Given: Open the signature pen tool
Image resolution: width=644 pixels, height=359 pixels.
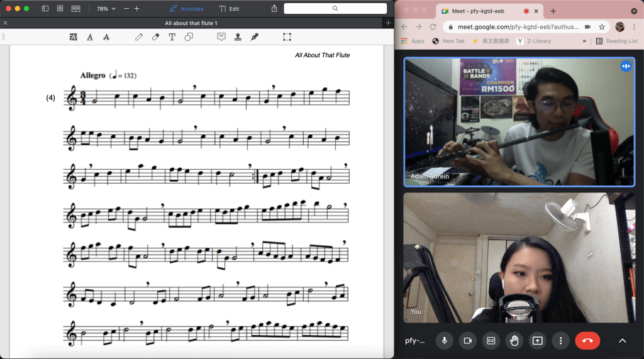Looking at the screenshot, I should [x=255, y=37].
